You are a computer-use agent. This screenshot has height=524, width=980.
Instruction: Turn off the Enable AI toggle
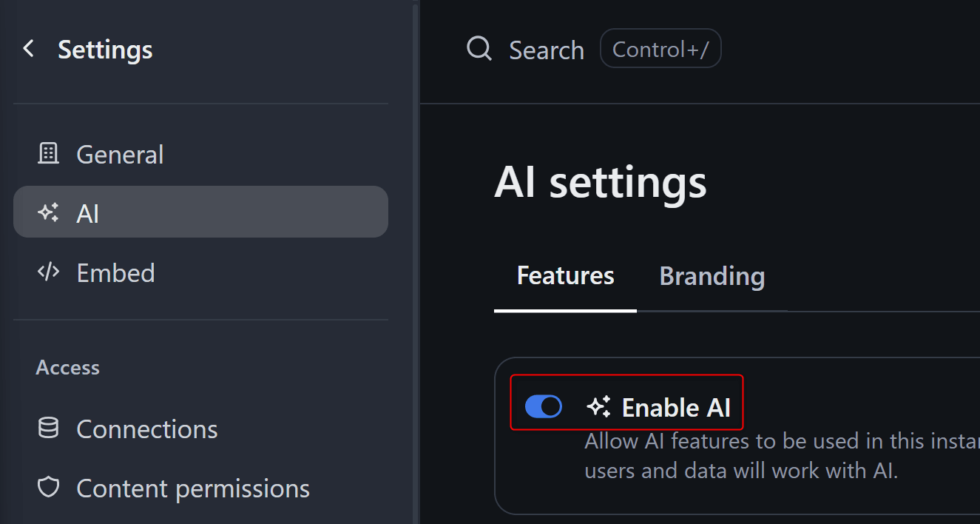[544, 406]
